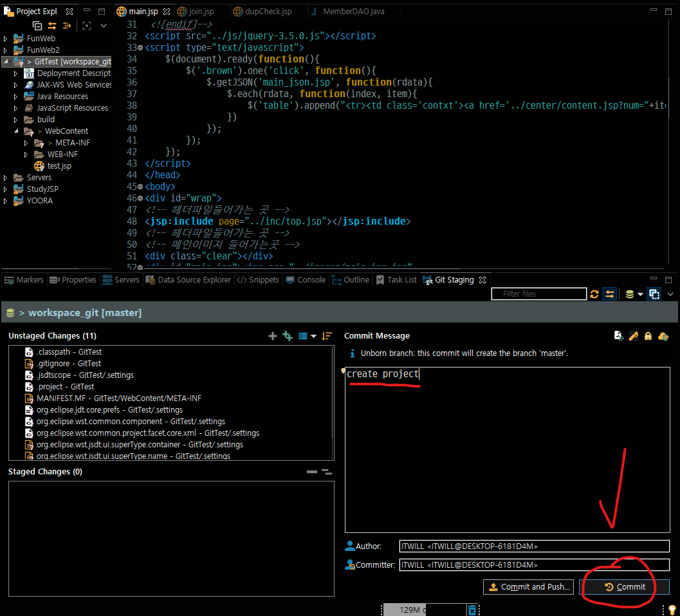This screenshot has width=680, height=616.
Task: Expand the FunWeb2 project
Action: 5,50
